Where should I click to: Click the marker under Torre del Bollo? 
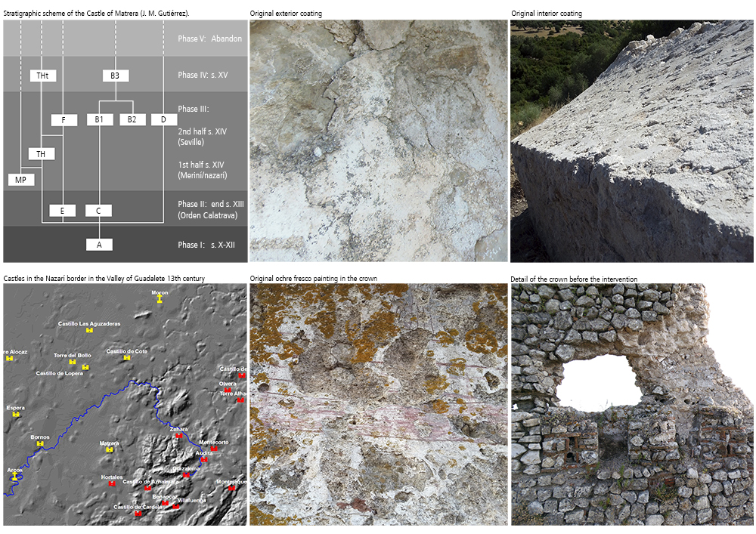pyautogui.click(x=73, y=362)
